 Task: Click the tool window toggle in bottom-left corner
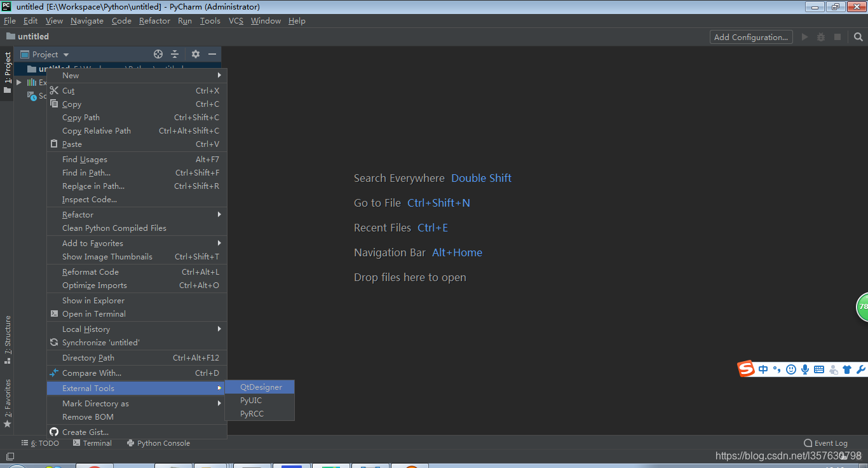[x=10, y=456]
